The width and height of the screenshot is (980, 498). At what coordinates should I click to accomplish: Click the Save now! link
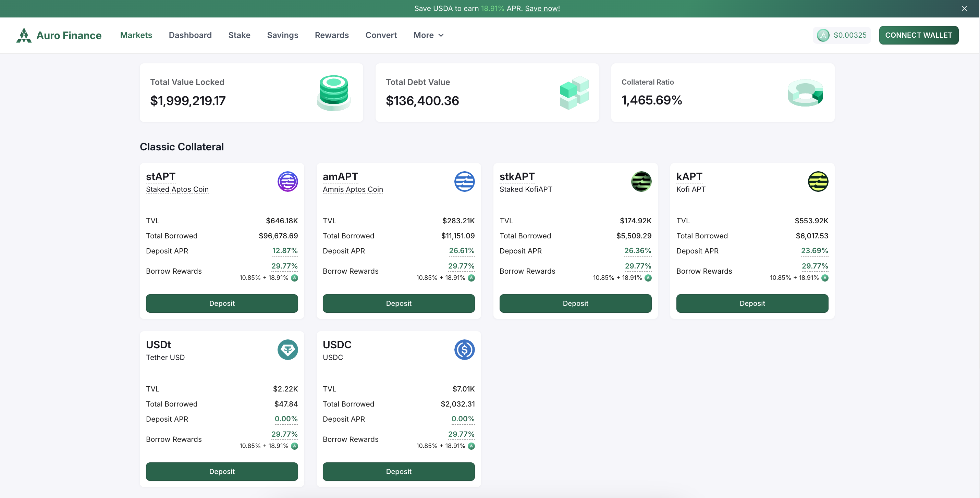tap(542, 8)
